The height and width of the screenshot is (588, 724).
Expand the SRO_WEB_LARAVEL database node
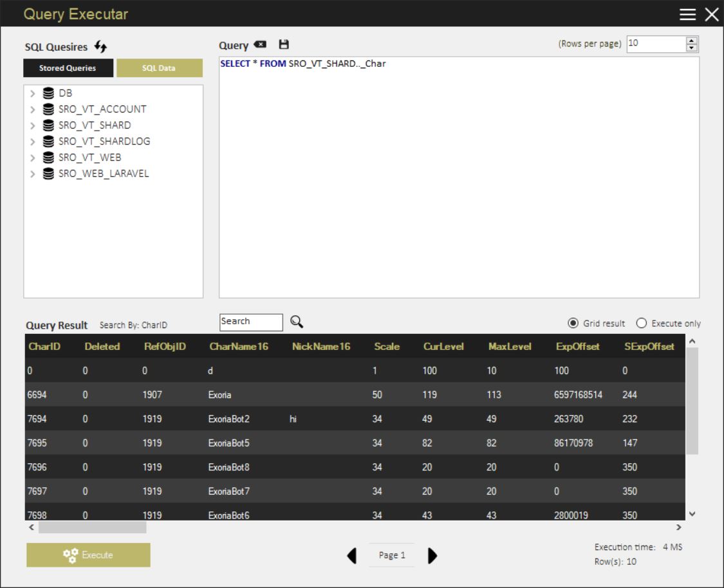coord(33,174)
